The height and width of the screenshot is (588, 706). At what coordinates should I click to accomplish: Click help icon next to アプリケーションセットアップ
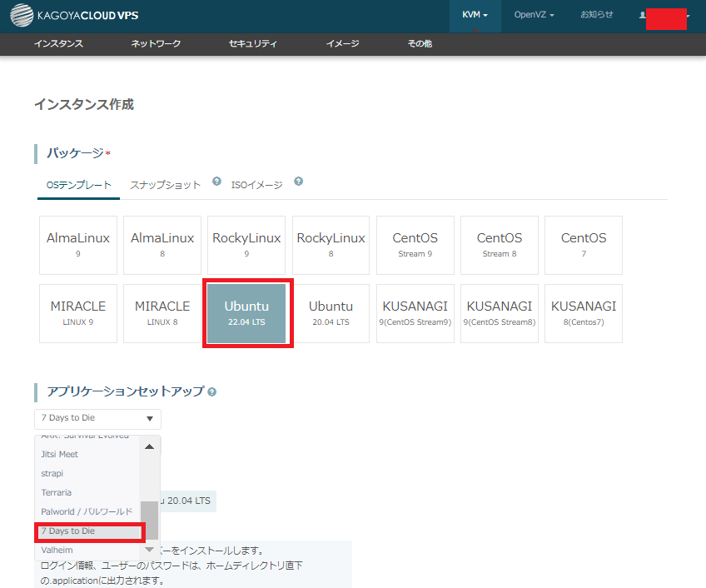click(212, 391)
